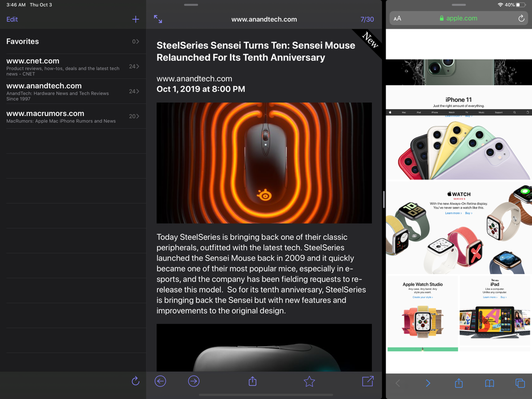
Task: Click Learn more under Apple Watch Series 5
Action: coord(453,213)
